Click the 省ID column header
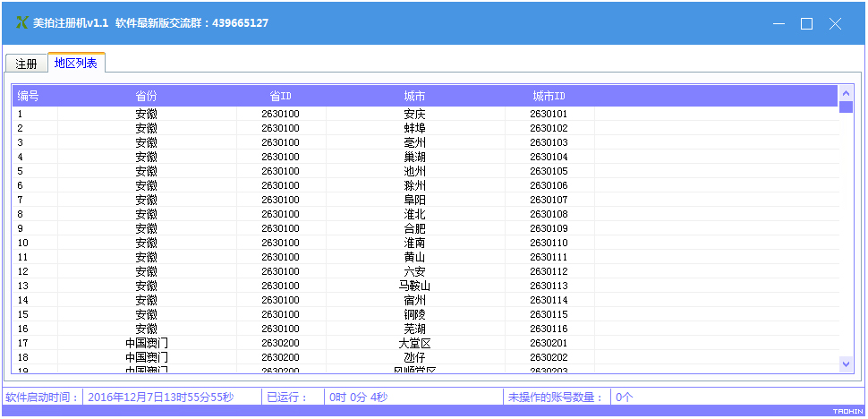 pyautogui.click(x=280, y=96)
